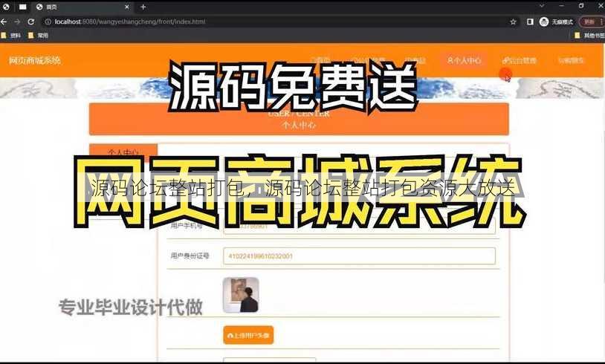
Task: Open the 个人中心 navigation item
Action: tap(465, 60)
